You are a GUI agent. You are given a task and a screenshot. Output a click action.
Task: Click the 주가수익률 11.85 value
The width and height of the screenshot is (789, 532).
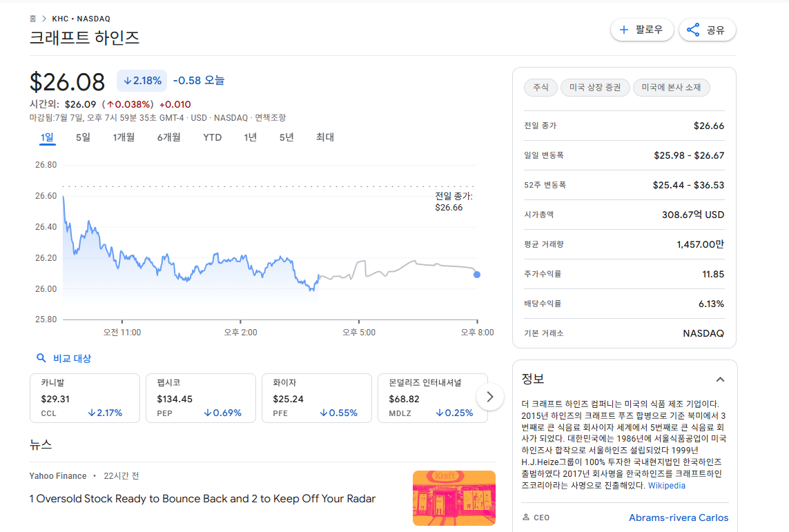(713, 274)
